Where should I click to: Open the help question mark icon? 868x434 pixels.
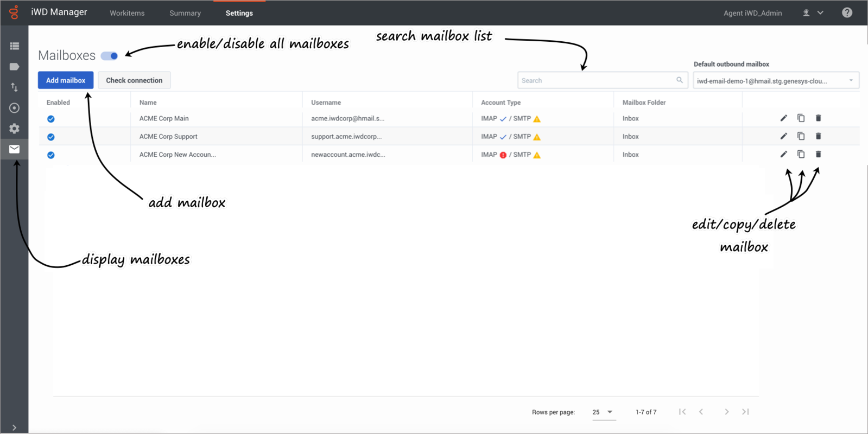click(847, 12)
